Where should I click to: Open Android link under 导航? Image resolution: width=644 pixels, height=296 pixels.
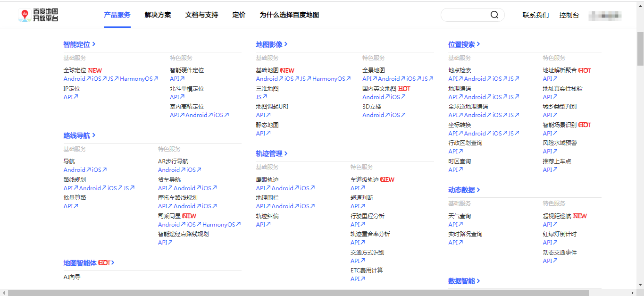tap(77, 169)
